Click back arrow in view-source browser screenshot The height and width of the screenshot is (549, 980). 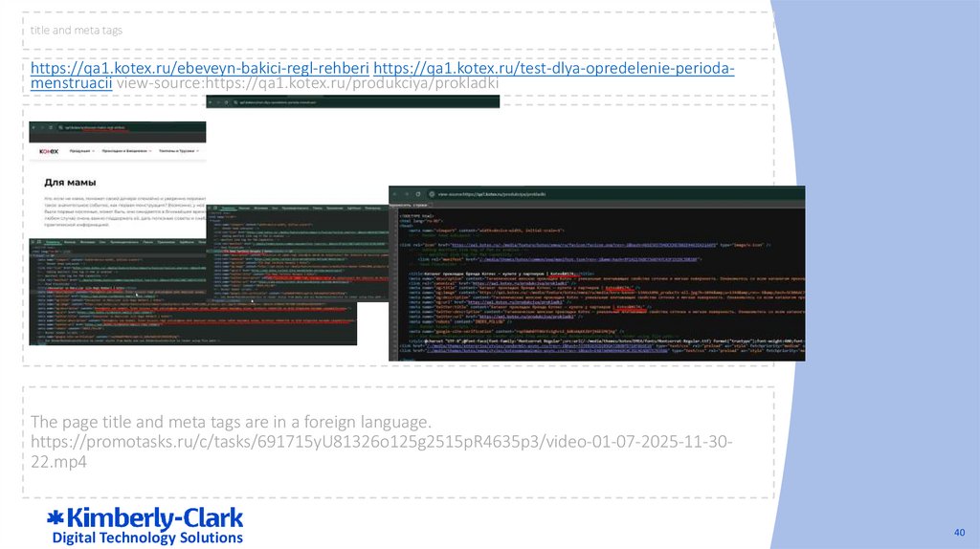[395, 194]
